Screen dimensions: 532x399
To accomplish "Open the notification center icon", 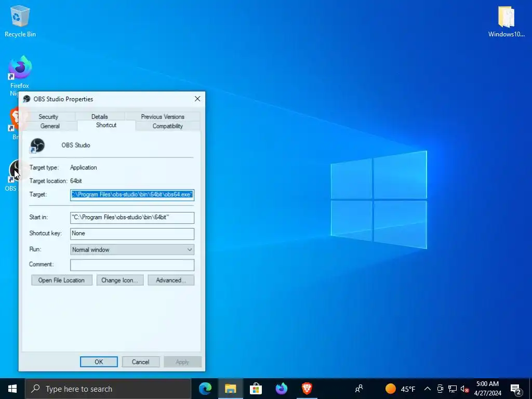I will [x=516, y=389].
